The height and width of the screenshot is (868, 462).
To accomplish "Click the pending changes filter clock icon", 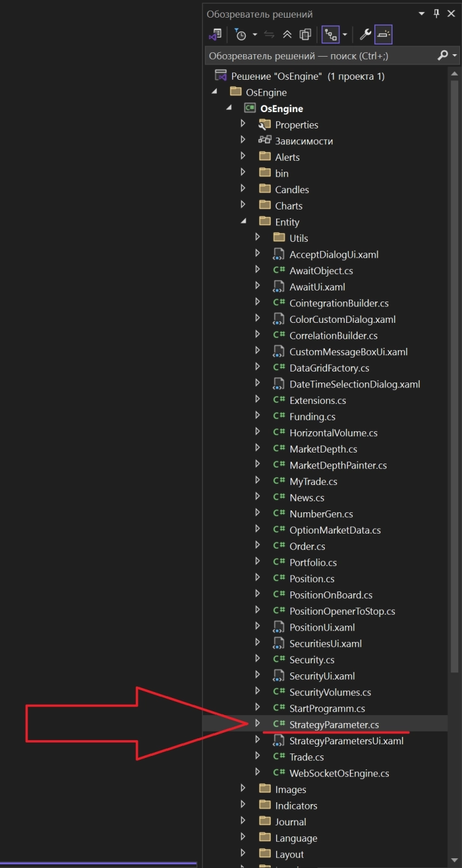I will point(241,35).
